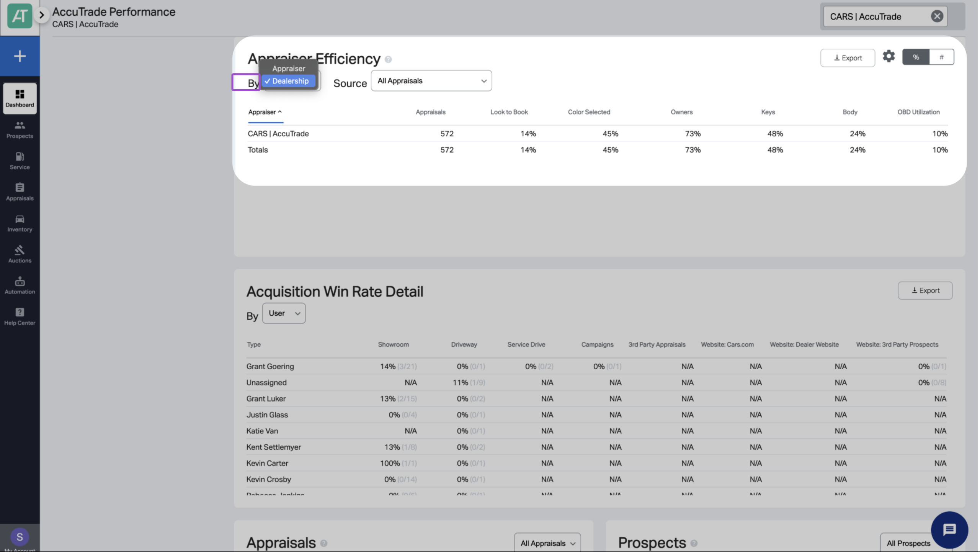The width and height of the screenshot is (980, 552).
Task: Click the Unassigned row name
Action: coord(266,383)
